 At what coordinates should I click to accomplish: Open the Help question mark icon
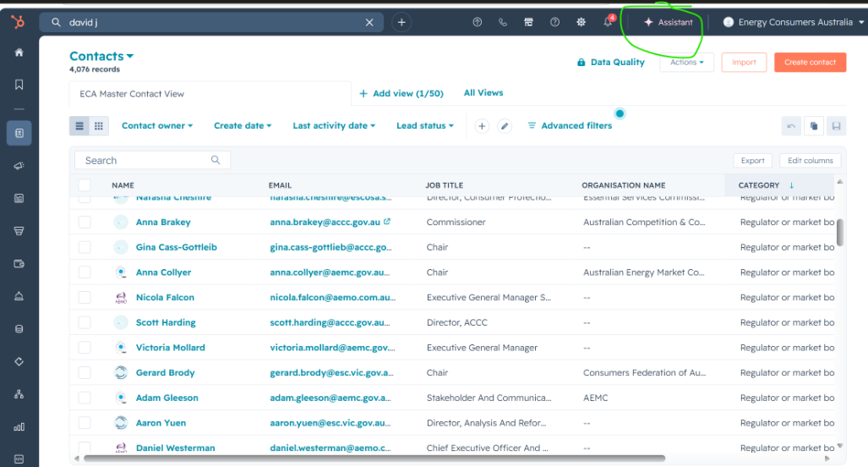[554, 22]
